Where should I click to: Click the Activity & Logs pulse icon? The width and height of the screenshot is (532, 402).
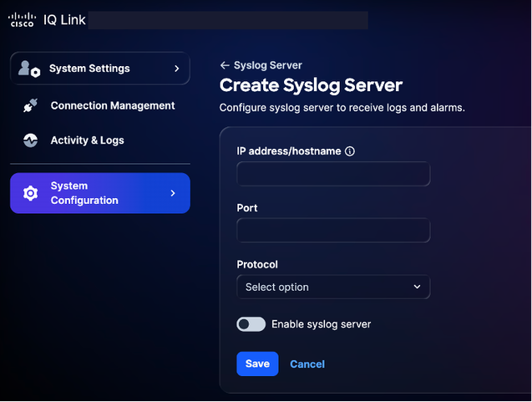(31, 140)
